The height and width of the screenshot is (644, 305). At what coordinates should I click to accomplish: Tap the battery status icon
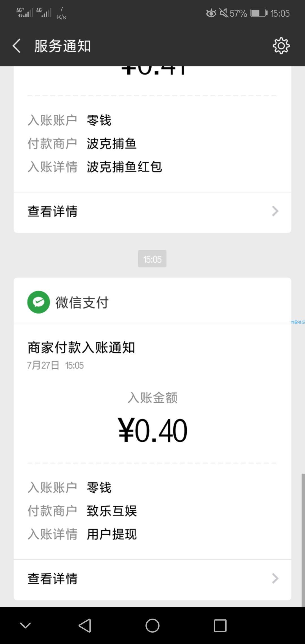(x=259, y=13)
